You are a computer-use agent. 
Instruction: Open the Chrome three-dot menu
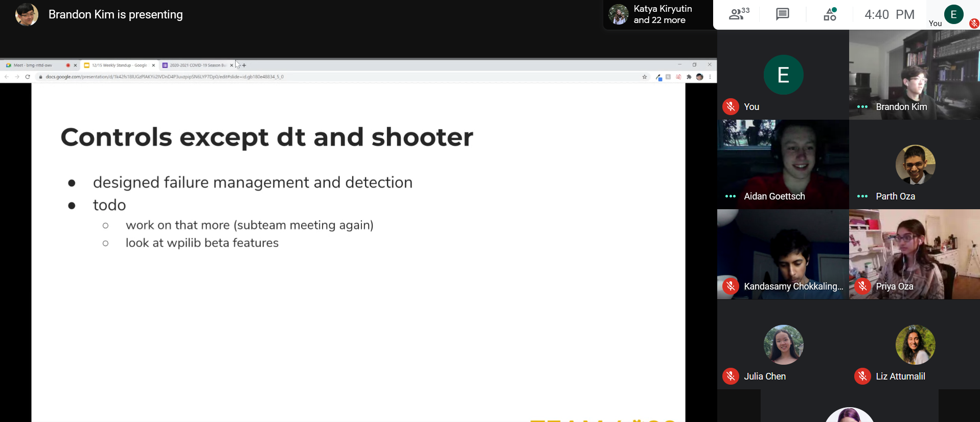coord(710,77)
